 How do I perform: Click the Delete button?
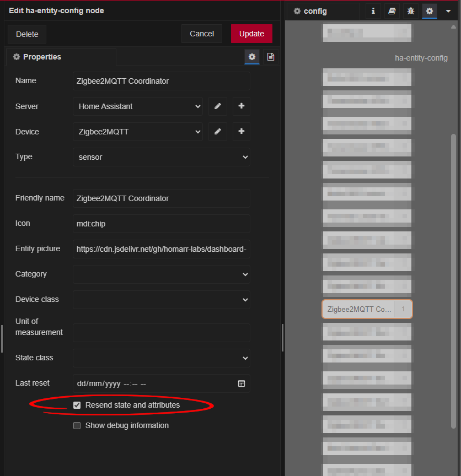27,34
